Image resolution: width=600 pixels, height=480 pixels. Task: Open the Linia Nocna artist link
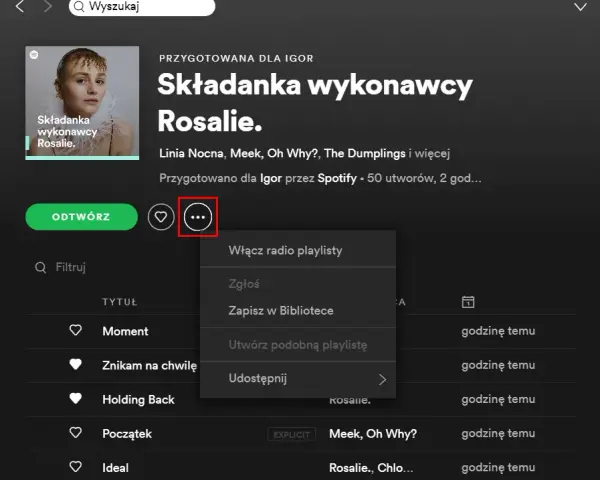coord(191,153)
